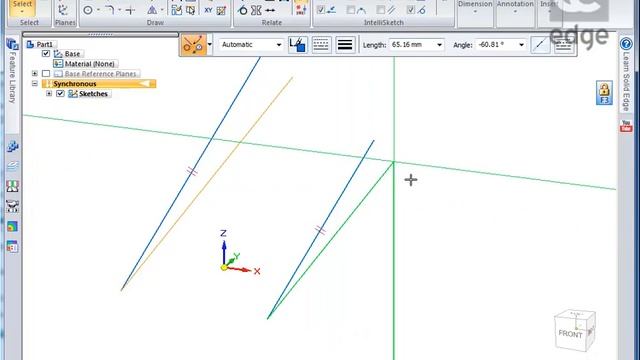Open the Select dropdown button

[x=22, y=7]
